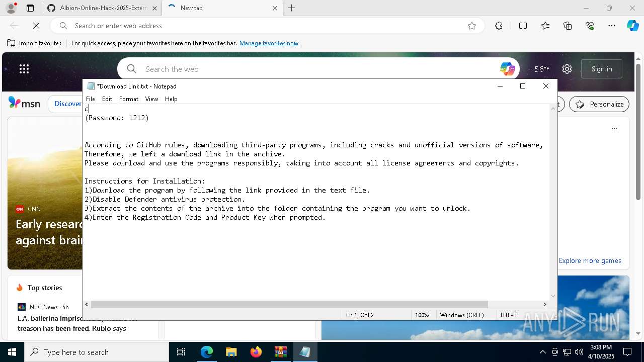Open Notepad Format menu
Screen dimensions: 644x362
(x=129, y=99)
